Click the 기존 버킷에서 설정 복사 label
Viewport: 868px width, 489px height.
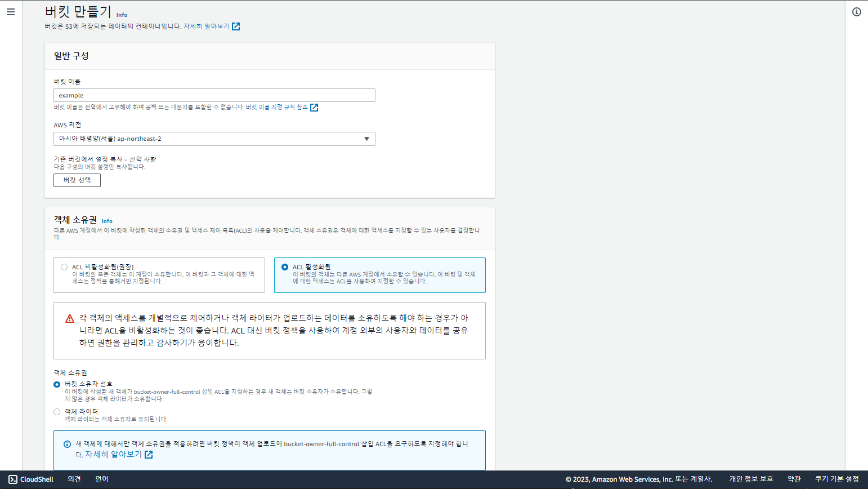pos(105,159)
